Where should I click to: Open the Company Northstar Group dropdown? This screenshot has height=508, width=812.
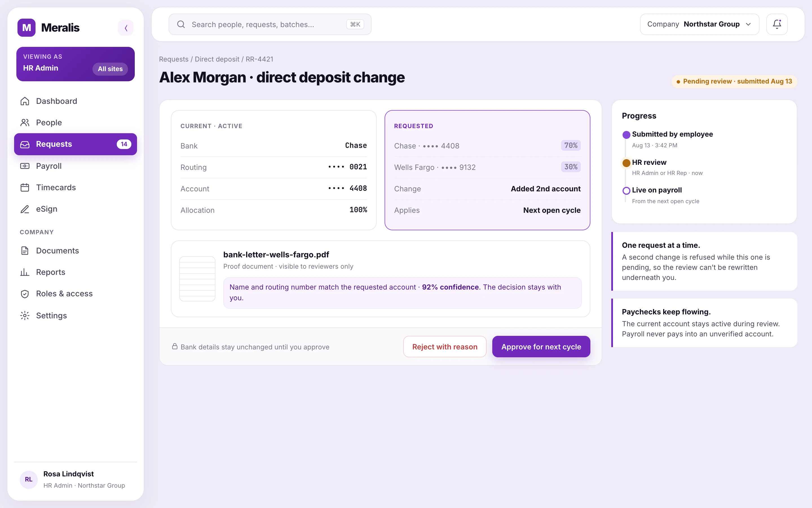(x=699, y=24)
